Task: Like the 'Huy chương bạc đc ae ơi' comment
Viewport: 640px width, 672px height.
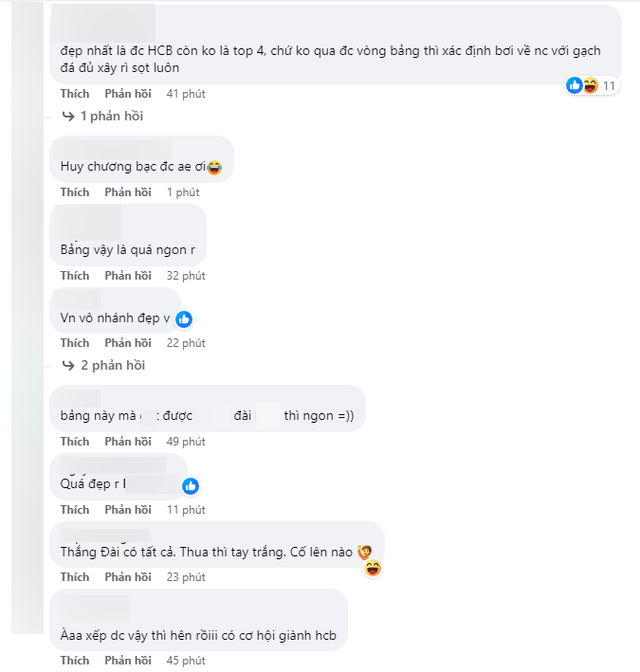Action: click(74, 192)
